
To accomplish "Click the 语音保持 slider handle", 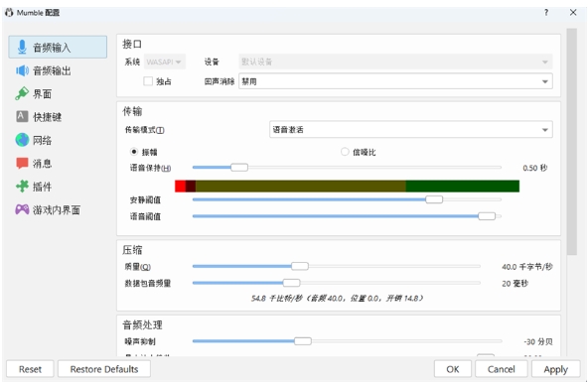I will tap(239, 168).
